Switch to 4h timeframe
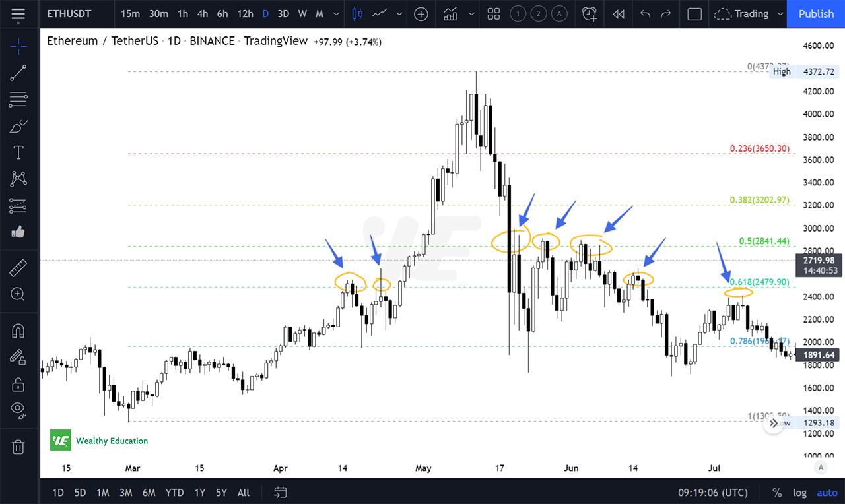845x504 pixels. click(203, 14)
